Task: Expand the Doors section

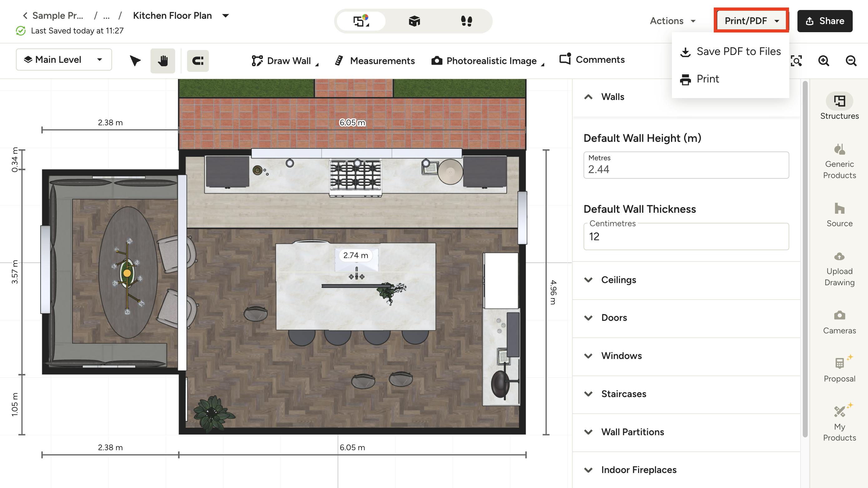Action: (x=686, y=318)
